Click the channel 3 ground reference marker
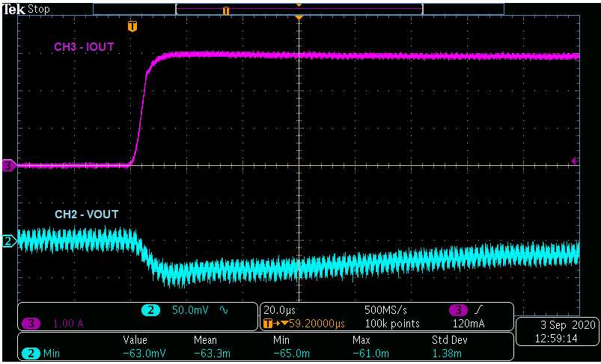 tap(8, 166)
